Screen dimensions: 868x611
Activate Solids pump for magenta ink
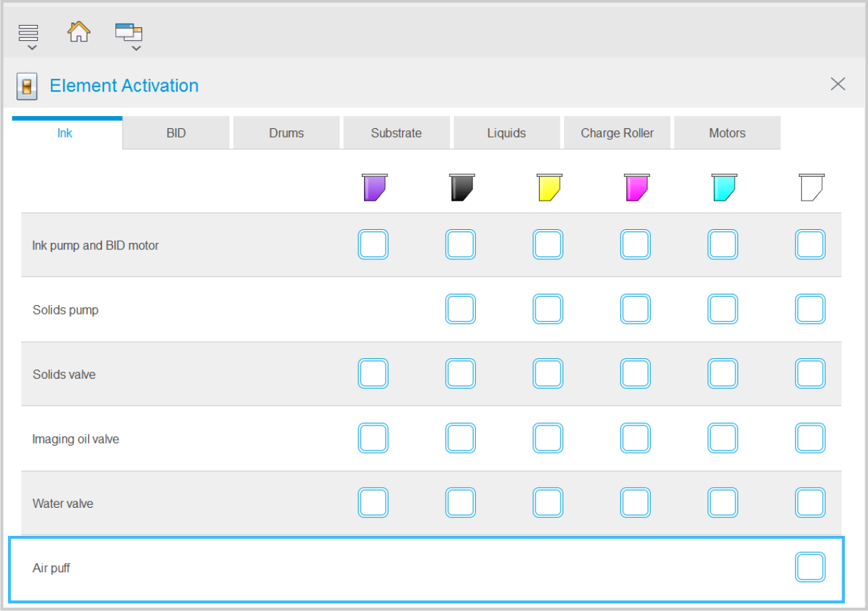point(635,309)
